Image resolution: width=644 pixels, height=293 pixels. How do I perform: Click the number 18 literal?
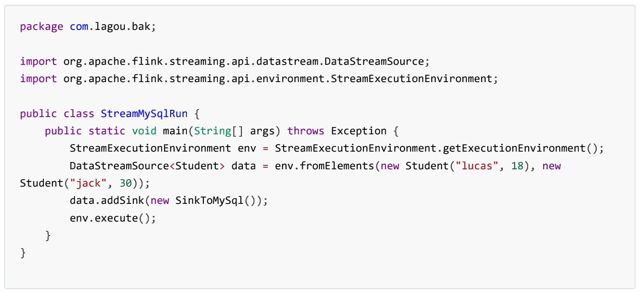(518, 166)
